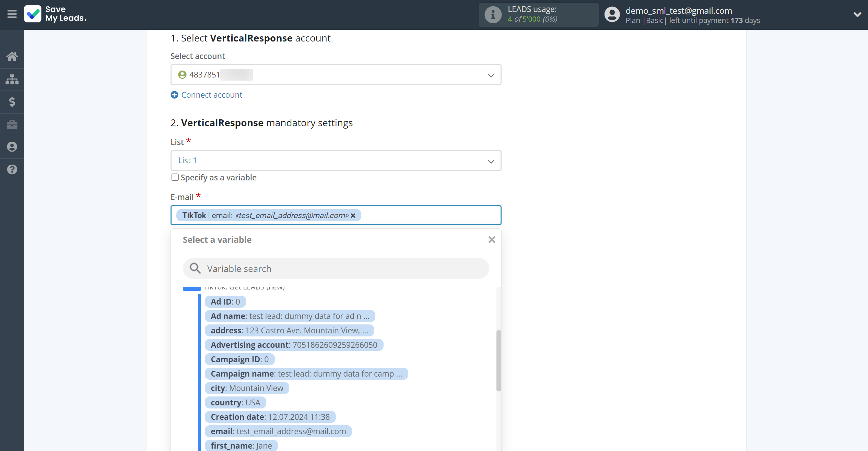
Task: Open the Select account dropdown
Action: click(x=336, y=75)
